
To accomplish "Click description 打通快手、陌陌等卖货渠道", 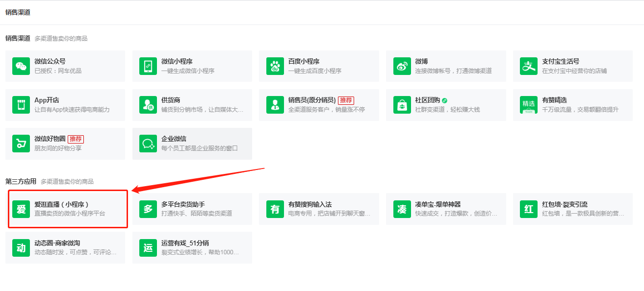I will click(x=197, y=214).
